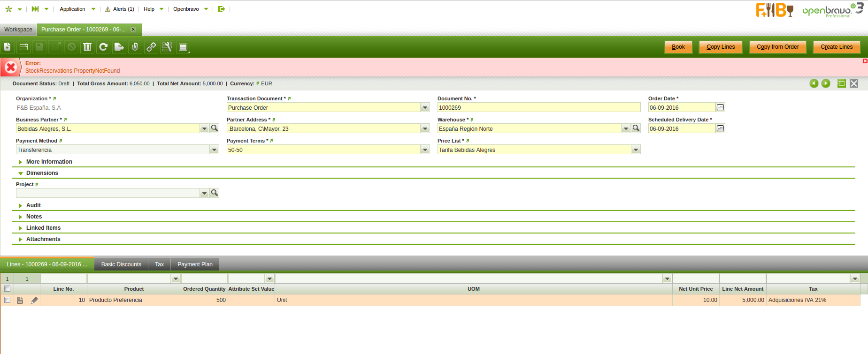The image size is (868, 354).
Task: Click the Attachments paperclip icon
Action: [135, 47]
